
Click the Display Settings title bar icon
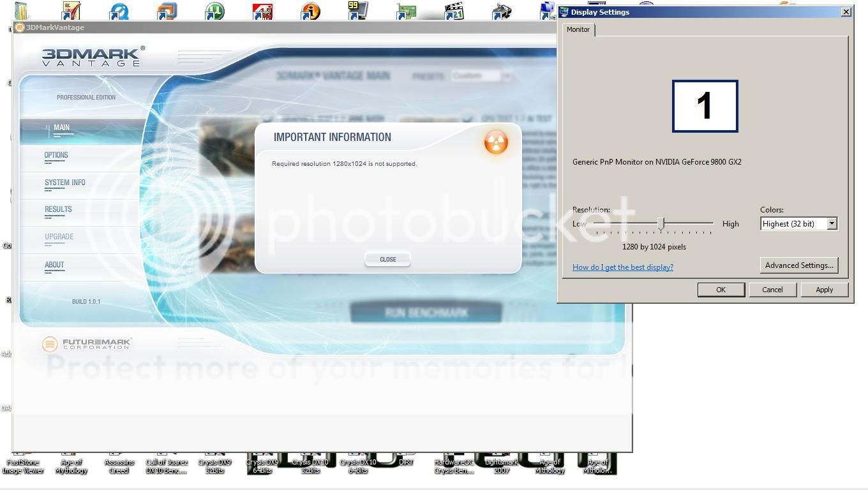coord(564,11)
